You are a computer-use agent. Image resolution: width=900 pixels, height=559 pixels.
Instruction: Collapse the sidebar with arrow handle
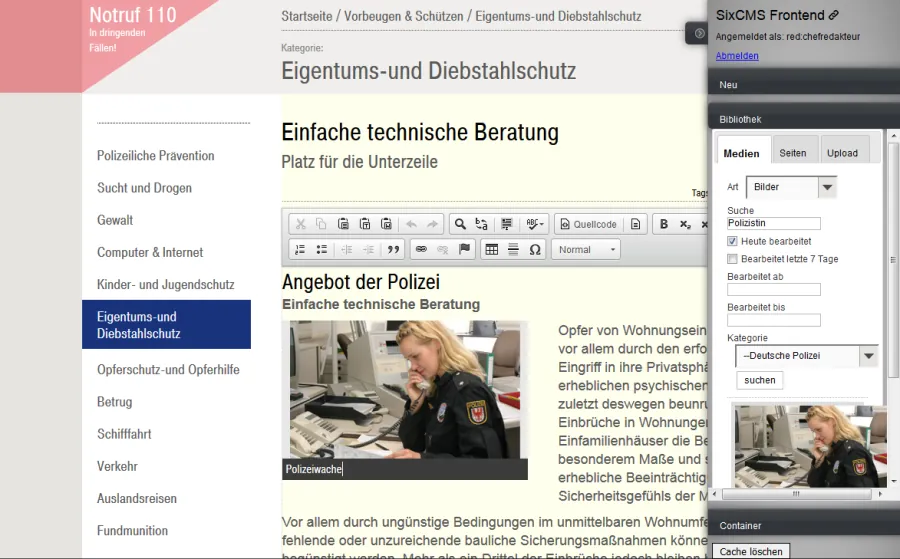(x=699, y=33)
